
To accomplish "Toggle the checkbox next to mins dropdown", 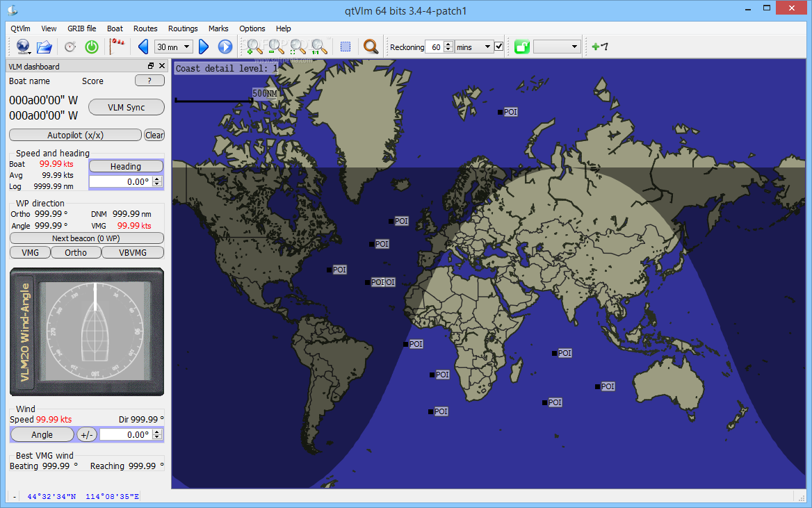I will point(498,47).
